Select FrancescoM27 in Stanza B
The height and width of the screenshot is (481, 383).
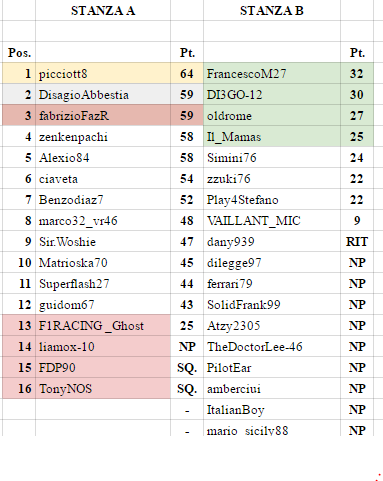pos(272,73)
